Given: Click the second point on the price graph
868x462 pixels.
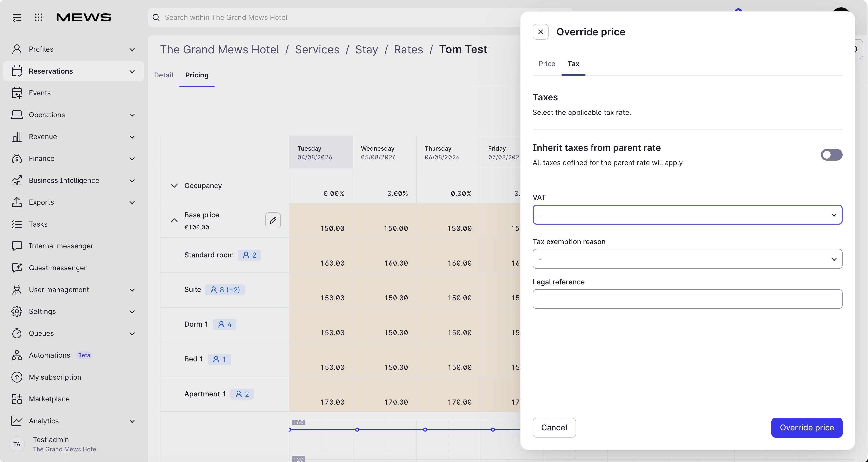Looking at the screenshot, I should point(357,430).
